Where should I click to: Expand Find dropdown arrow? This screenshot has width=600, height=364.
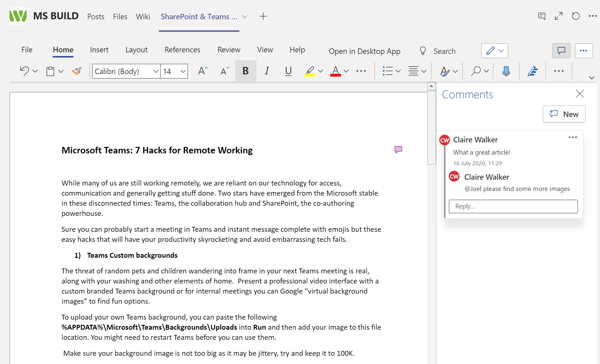tap(486, 71)
